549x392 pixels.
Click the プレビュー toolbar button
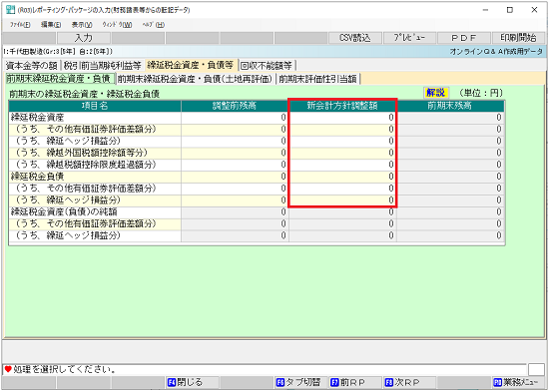click(x=409, y=38)
